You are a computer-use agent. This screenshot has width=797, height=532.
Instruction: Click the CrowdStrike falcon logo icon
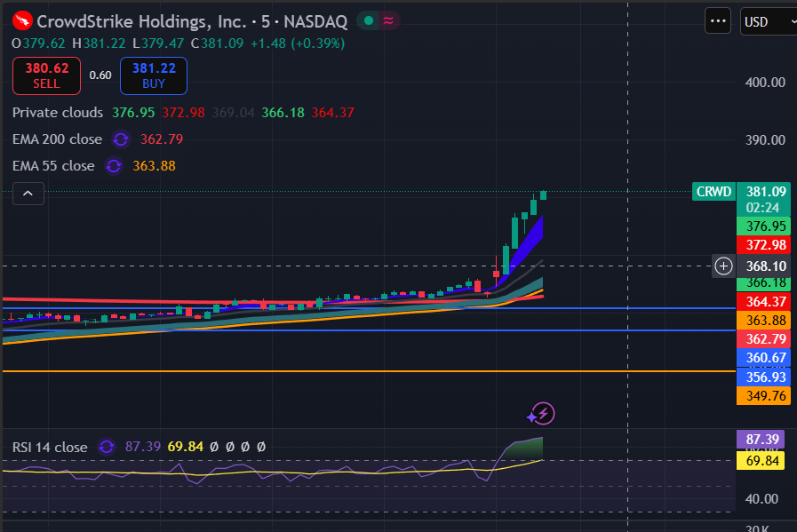[22, 20]
